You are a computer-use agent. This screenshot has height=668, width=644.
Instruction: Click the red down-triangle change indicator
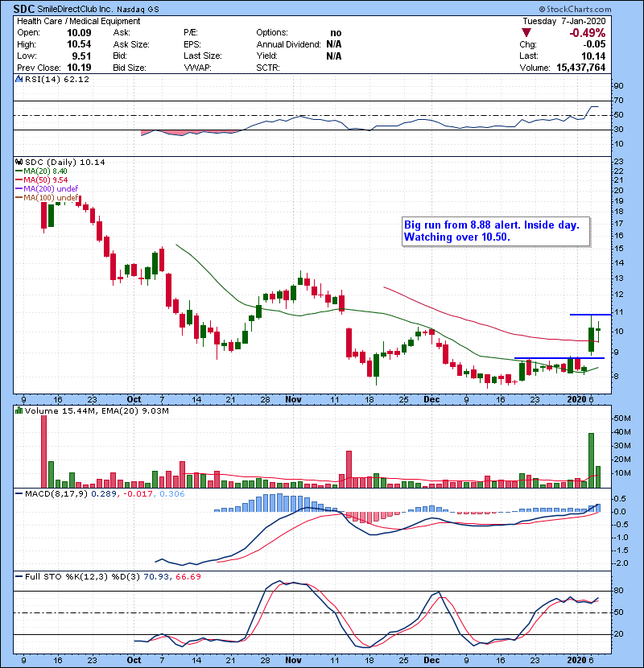[526, 33]
